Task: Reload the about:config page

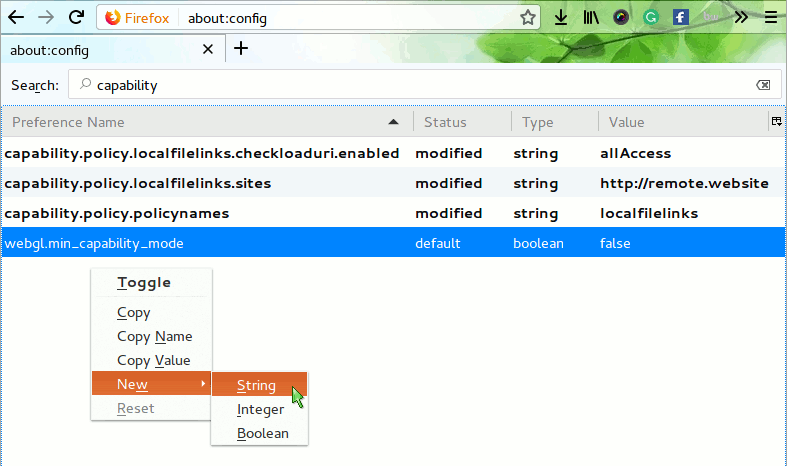Action: click(76, 17)
